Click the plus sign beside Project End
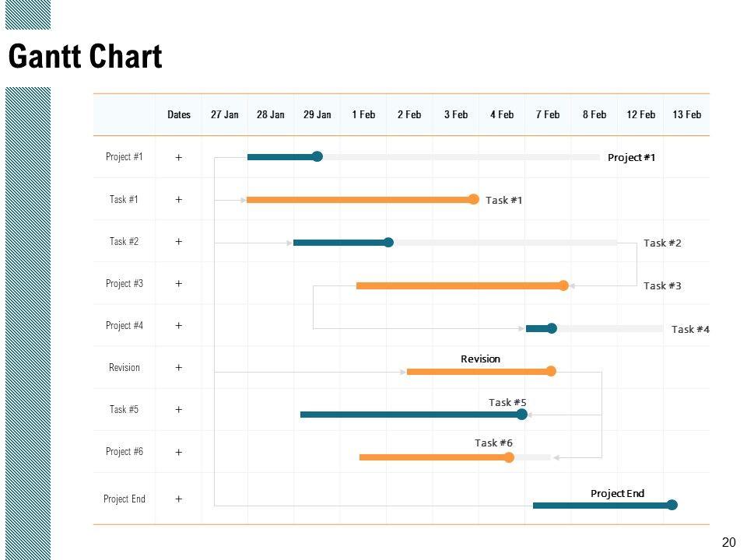Image resolution: width=747 pixels, height=560 pixels. (x=179, y=499)
